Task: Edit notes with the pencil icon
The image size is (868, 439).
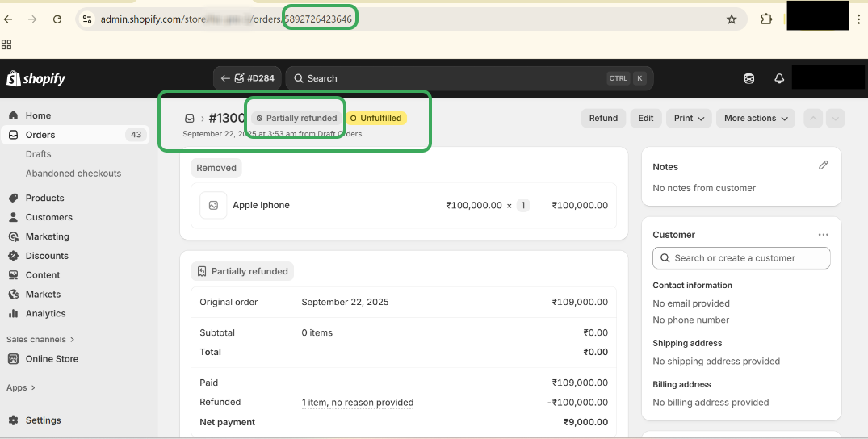Action: coord(823,165)
